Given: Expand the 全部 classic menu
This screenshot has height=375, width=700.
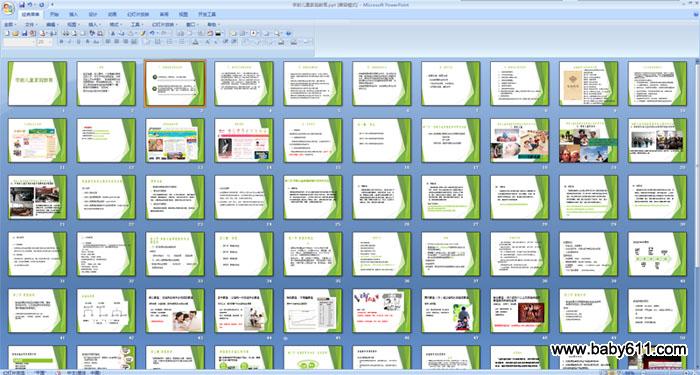Looking at the screenshot, I should tap(10, 25).
